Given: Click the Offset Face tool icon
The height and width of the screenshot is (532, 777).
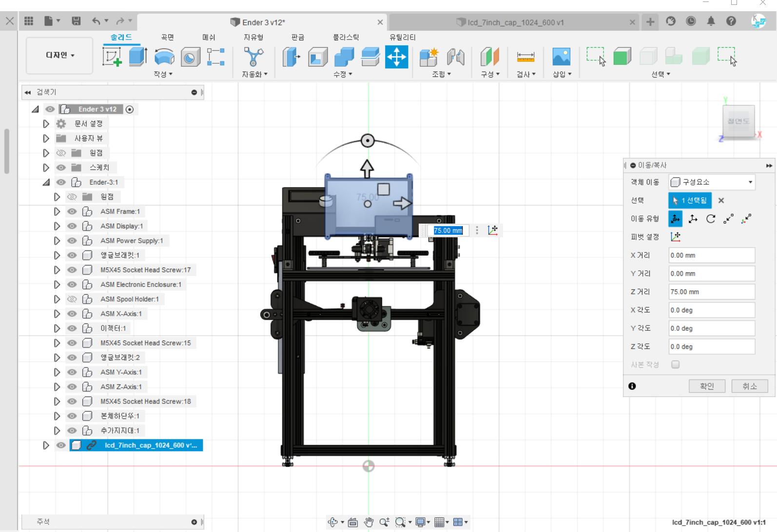Looking at the screenshot, I should coord(370,57).
